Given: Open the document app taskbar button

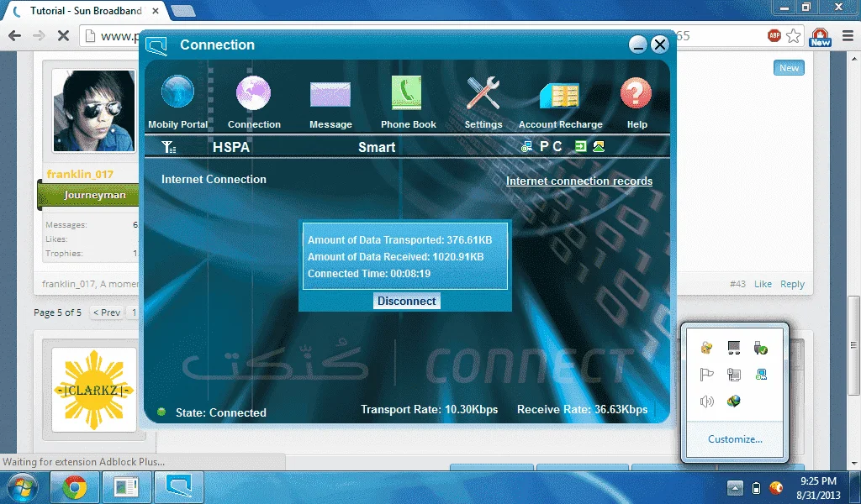Looking at the screenshot, I should (126, 487).
